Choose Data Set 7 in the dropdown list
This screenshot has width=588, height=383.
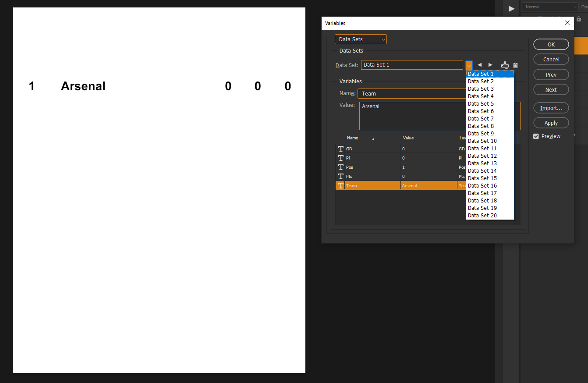click(490, 119)
